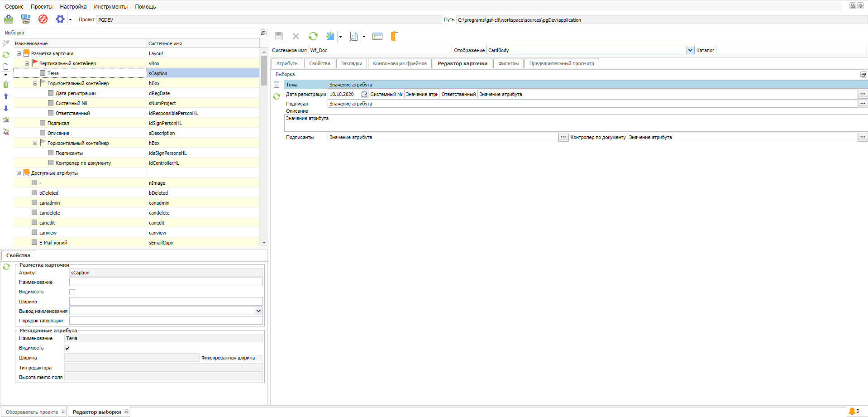Screen dimensions: 868x417
Task: Click the blue move up arrow
Action: 6,96
